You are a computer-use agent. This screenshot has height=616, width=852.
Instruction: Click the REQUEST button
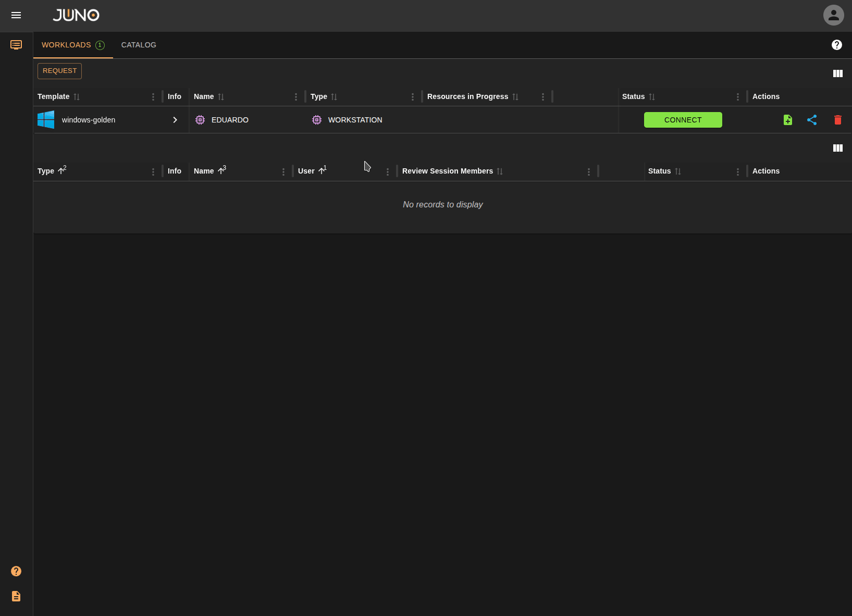pyautogui.click(x=59, y=71)
